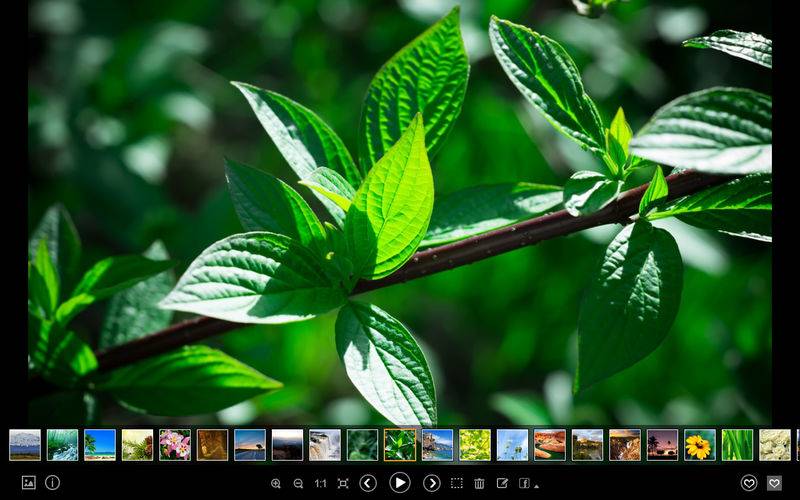
Task: Select the coastal town by sea thumbnail
Action: tap(437, 445)
